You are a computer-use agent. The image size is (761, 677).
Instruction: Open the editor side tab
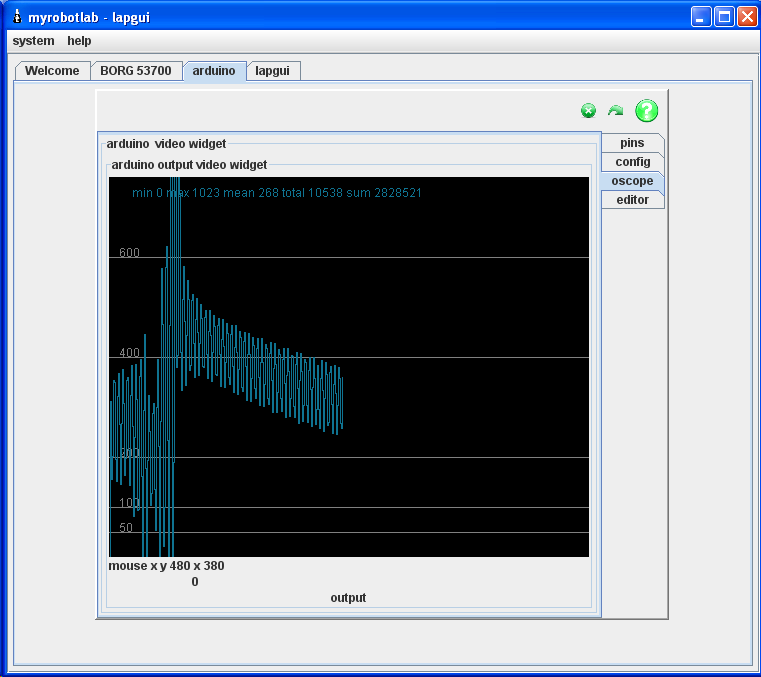[632, 200]
